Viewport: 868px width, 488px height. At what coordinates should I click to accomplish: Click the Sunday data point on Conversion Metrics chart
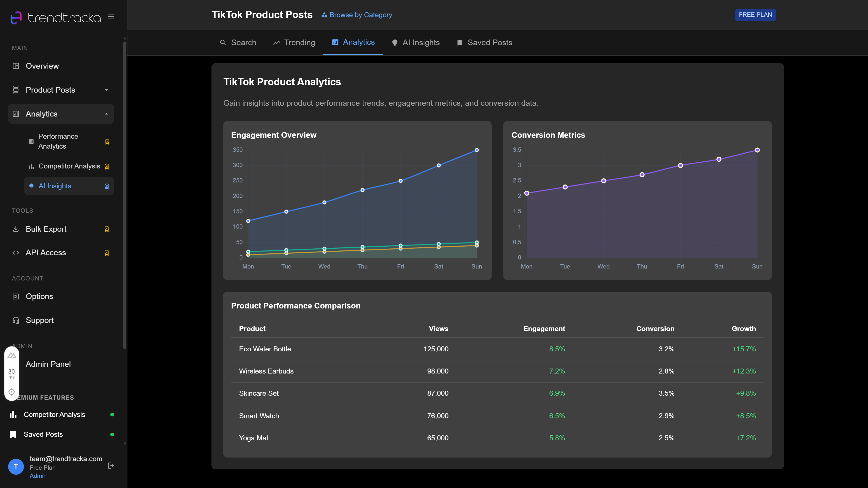[757, 150]
